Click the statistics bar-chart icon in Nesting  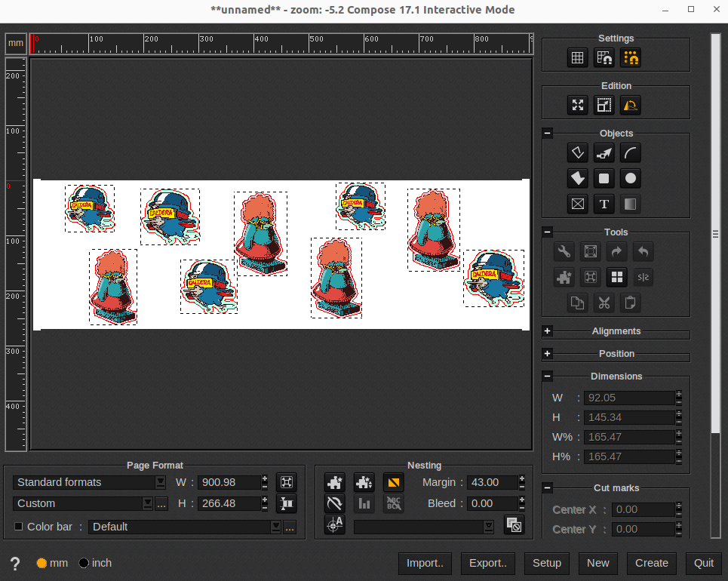click(x=364, y=503)
